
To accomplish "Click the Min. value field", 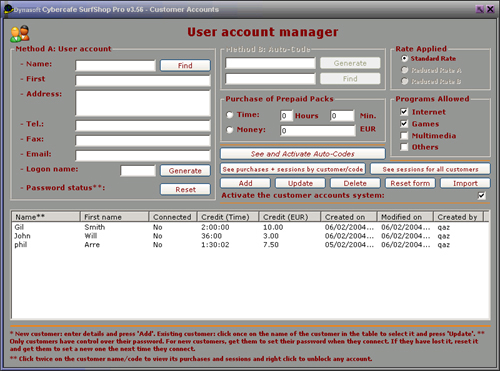I will (342, 116).
